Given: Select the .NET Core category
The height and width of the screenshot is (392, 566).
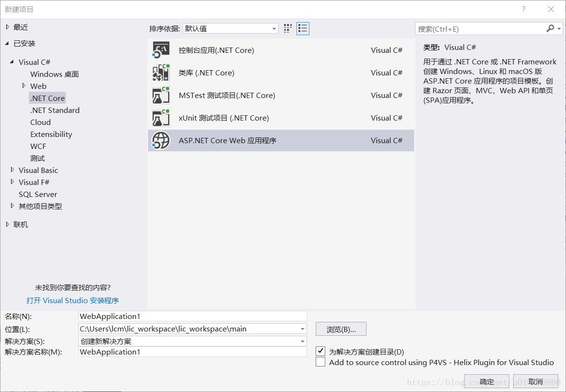Looking at the screenshot, I should [x=48, y=98].
